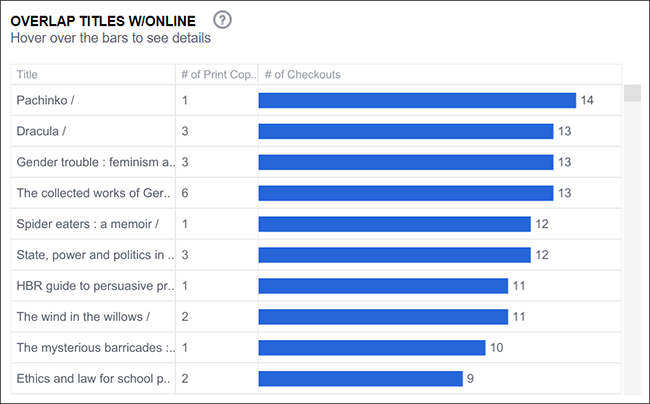Viewport: 650px width, 404px height.
Task: Click the vertical scrollbar thumb
Action: (632, 93)
